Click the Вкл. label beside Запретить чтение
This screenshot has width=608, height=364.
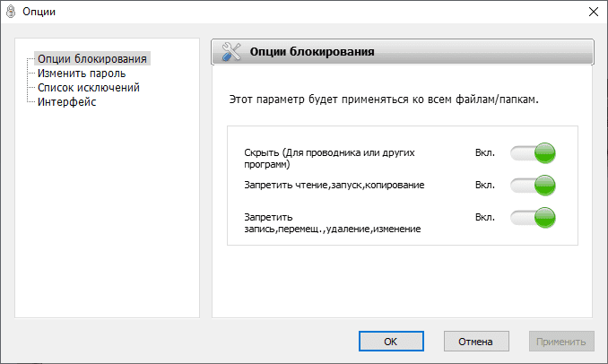pos(485,186)
